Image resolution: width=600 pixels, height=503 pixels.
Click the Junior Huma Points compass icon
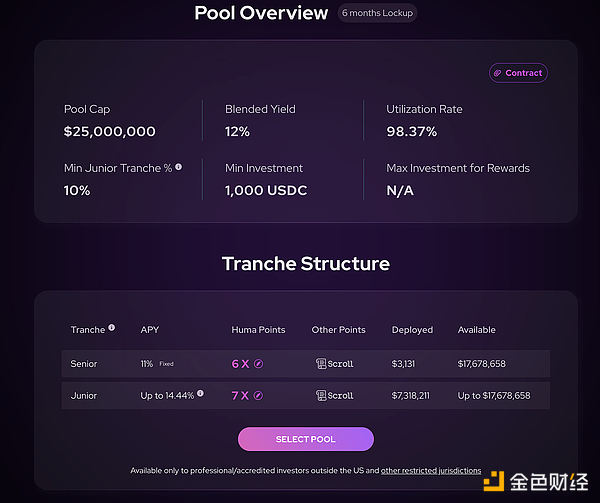pos(258,396)
